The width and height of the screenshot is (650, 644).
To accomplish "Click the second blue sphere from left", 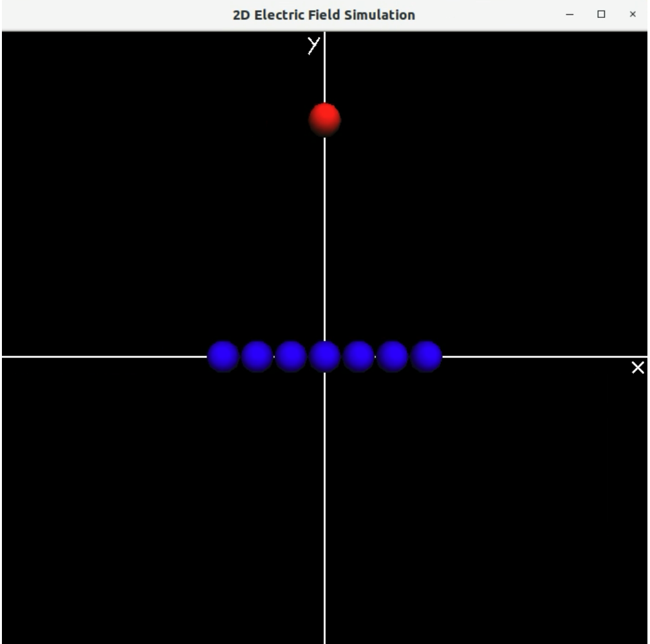I will click(x=257, y=356).
